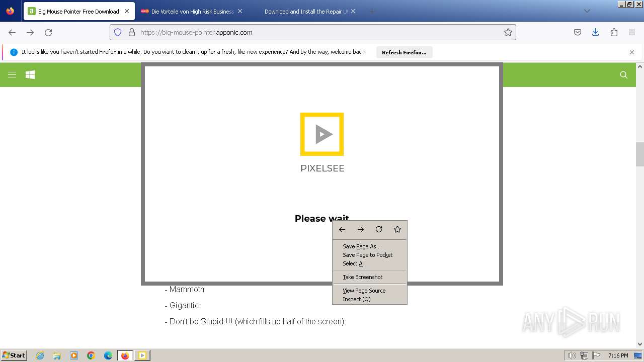Open the Firefox application hamburger menu

click(632, 32)
